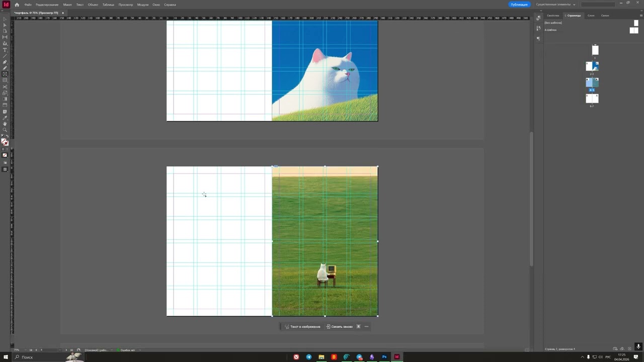Switch to the Связи panel tab

(605, 16)
